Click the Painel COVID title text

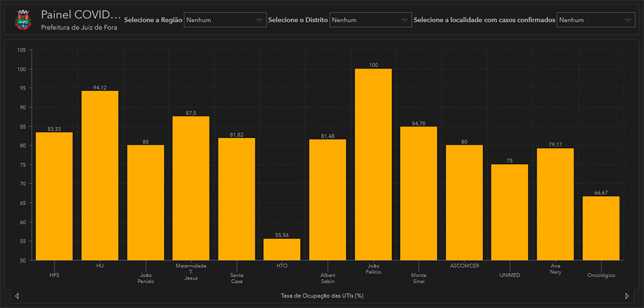(80, 14)
